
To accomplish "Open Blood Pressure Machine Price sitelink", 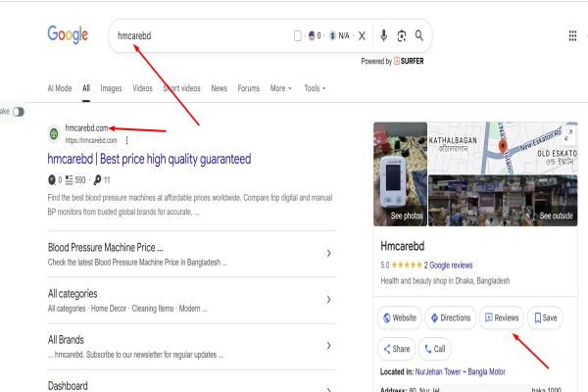I will 106,248.
